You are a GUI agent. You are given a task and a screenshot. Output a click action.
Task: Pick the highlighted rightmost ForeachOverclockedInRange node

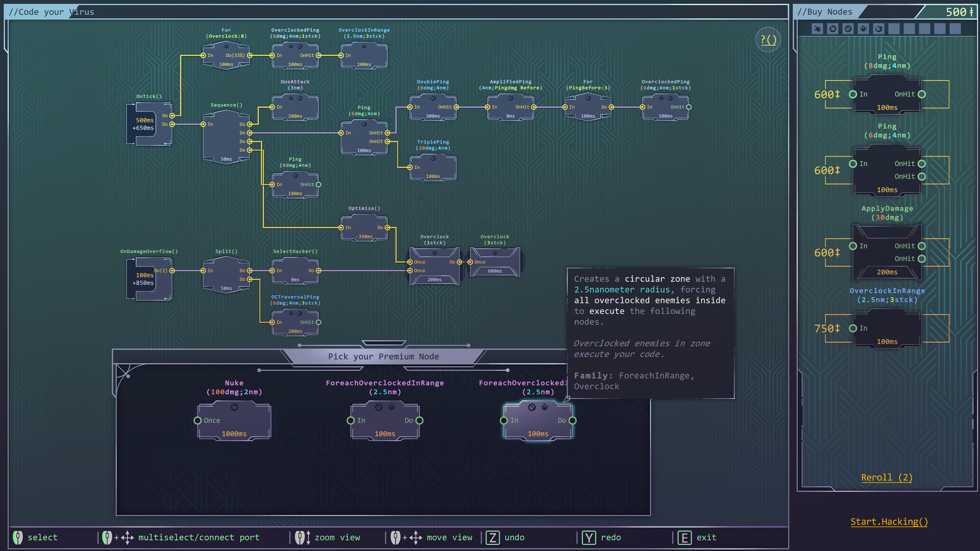(538, 421)
